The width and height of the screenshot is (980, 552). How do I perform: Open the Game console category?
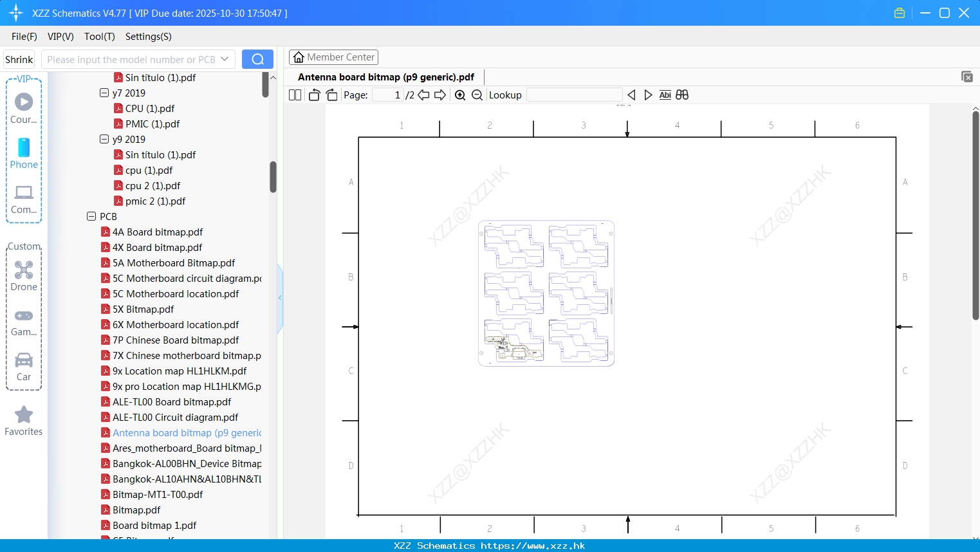click(x=24, y=322)
